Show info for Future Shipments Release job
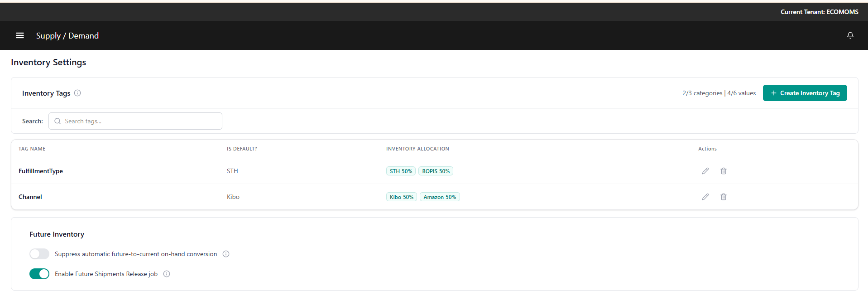 coord(167,274)
